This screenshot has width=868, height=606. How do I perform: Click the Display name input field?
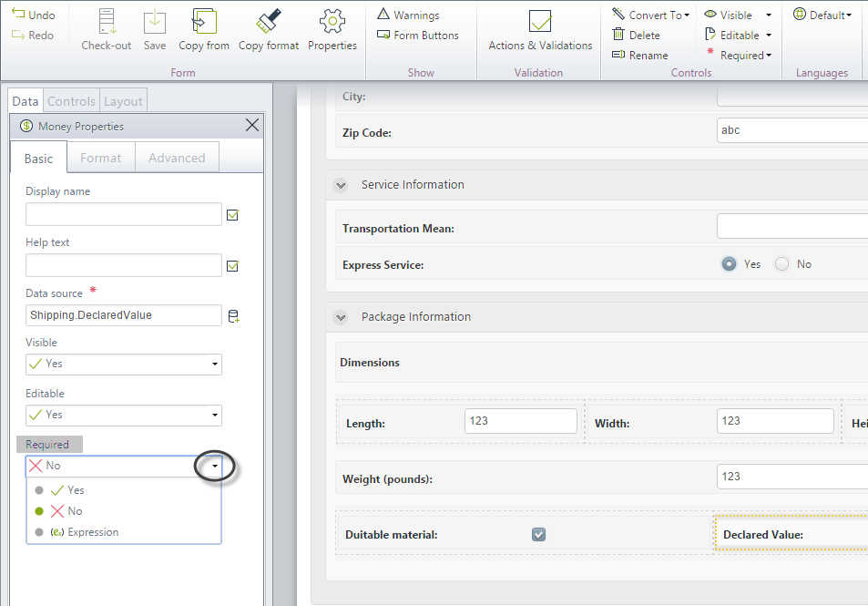coord(124,214)
